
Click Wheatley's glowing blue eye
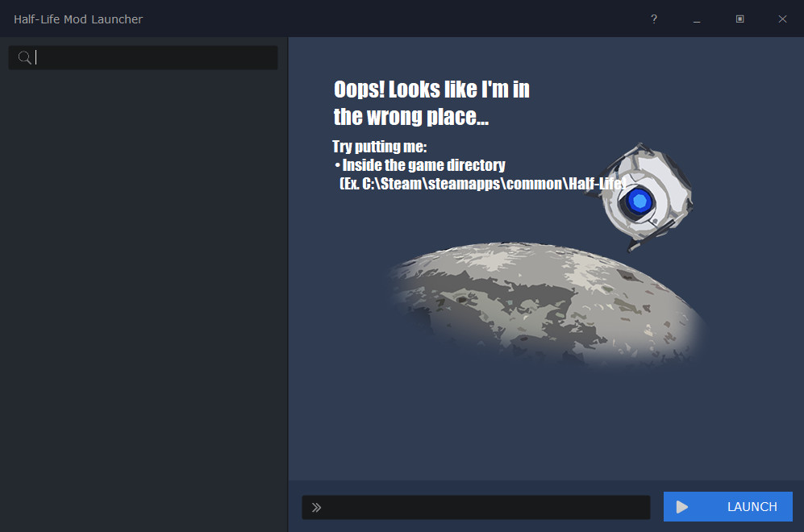coord(639,200)
